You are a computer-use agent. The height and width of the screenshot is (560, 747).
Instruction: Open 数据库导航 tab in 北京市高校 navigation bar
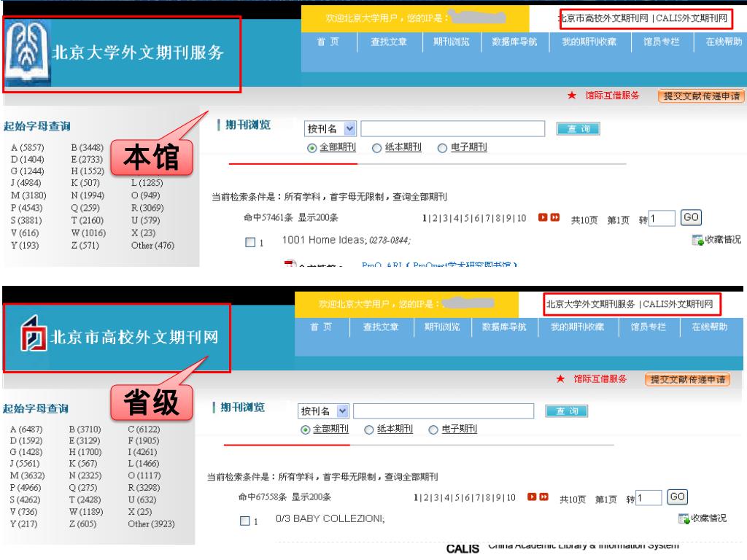[x=504, y=327]
